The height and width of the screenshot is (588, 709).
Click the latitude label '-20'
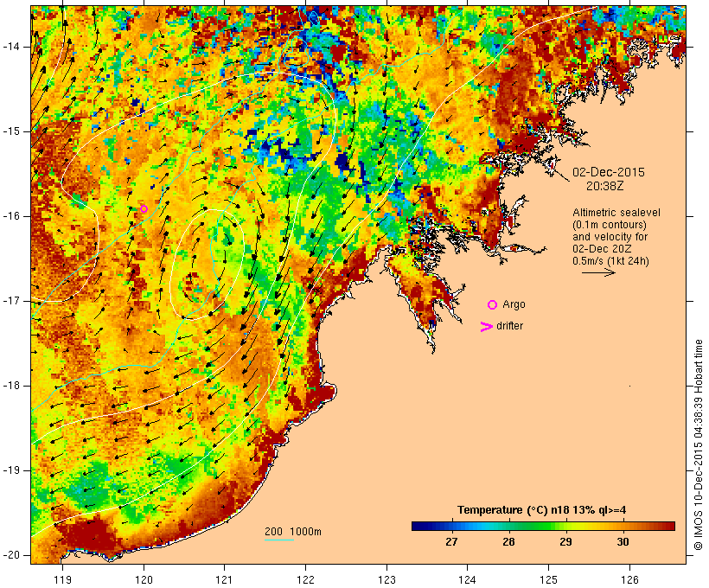(11, 555)
